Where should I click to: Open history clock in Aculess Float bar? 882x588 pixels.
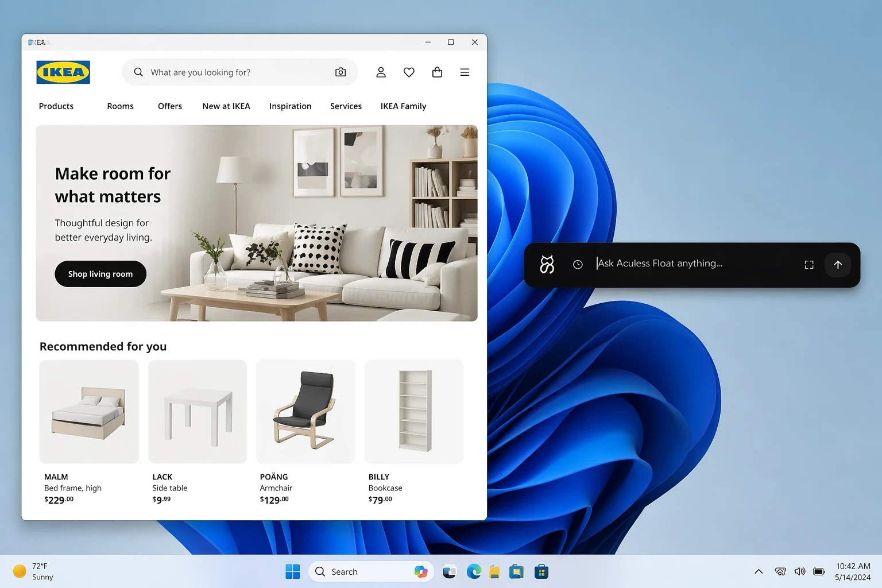tap(578, 265)
